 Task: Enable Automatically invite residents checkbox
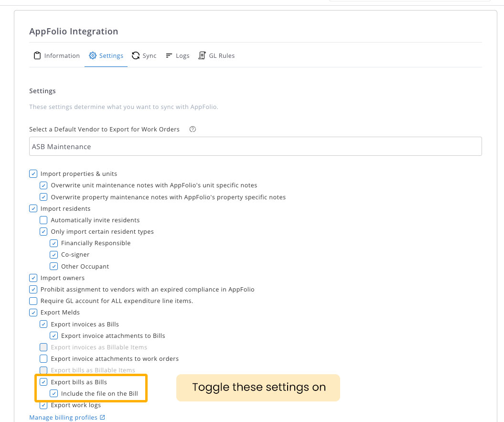(x=43, y=220)
